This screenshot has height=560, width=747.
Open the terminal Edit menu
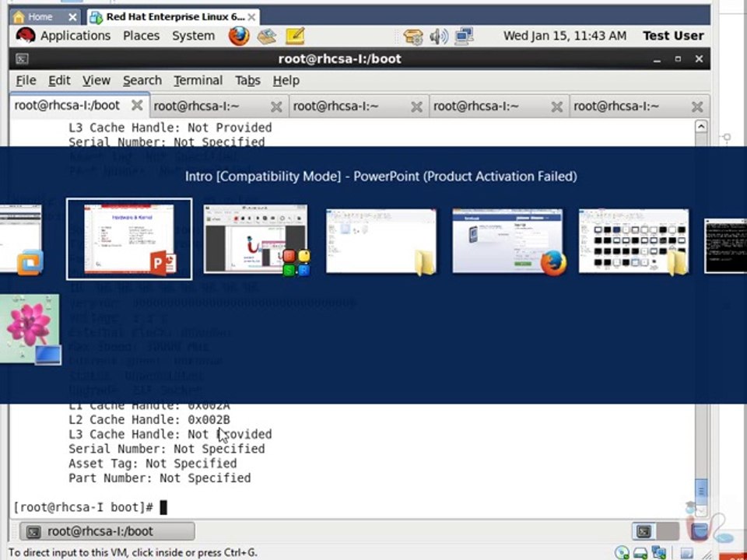[x=59, y=80]
